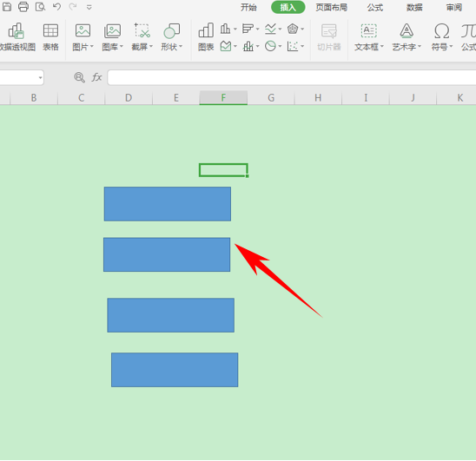The image size is (476, 461).
Task: Expand the 形状 dropdown arrow
Action: click(181, 46)
